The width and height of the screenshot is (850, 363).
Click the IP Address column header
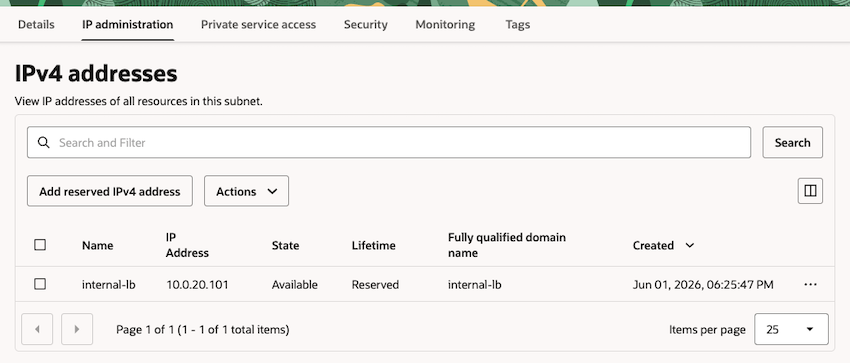[x=187, y=245]
